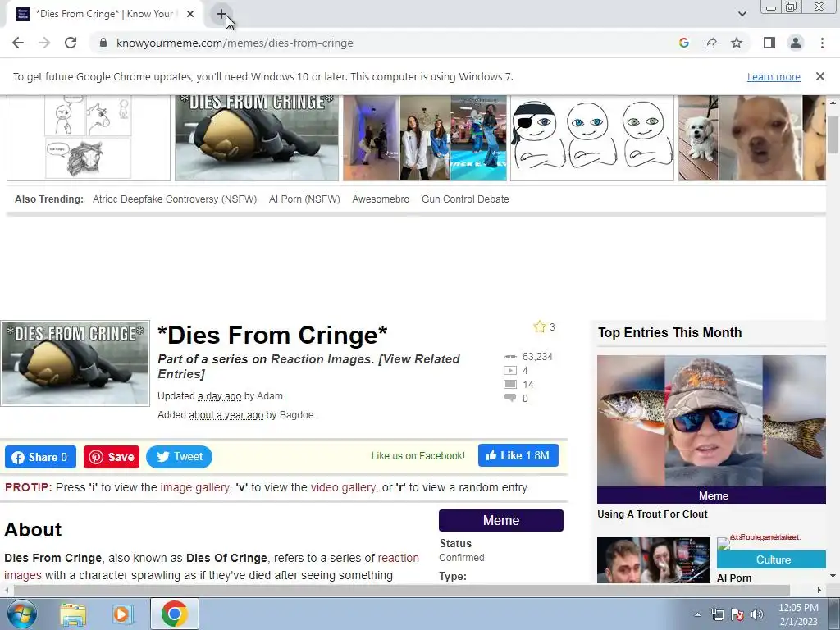840x630 pixels.
Task: Open volume control in system tray
Action: click(x=757, y=614)
